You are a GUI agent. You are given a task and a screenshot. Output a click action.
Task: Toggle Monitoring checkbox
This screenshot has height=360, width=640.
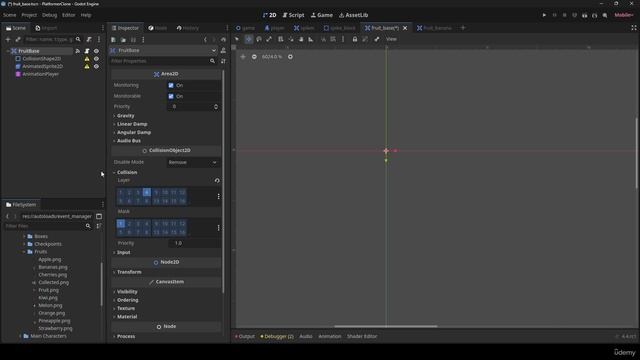[171, 85]
